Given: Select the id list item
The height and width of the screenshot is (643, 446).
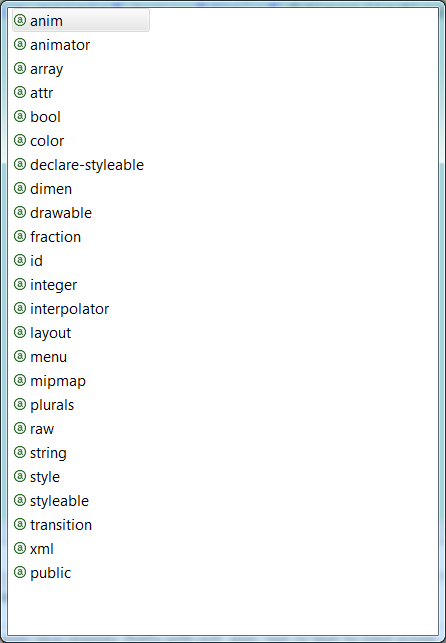Looking at the screenshot, I should 36,261.
